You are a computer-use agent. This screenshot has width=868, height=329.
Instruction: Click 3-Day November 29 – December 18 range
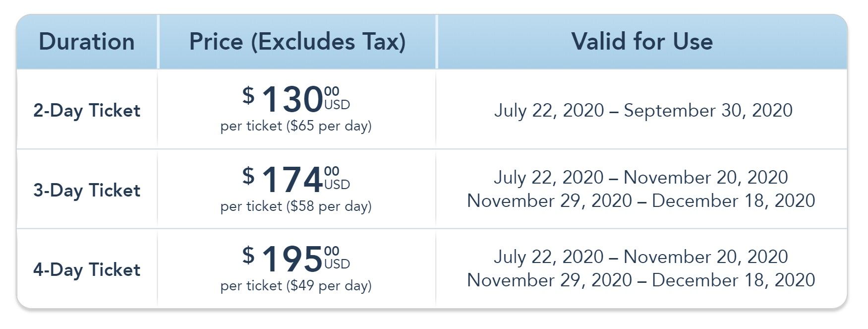(x=640, y=200)
